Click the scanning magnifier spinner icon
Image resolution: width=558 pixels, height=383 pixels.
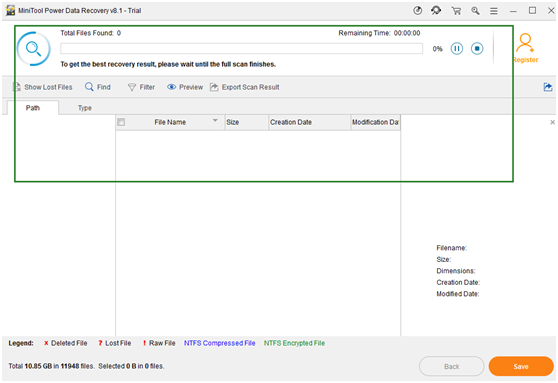(x=34, y=48)
